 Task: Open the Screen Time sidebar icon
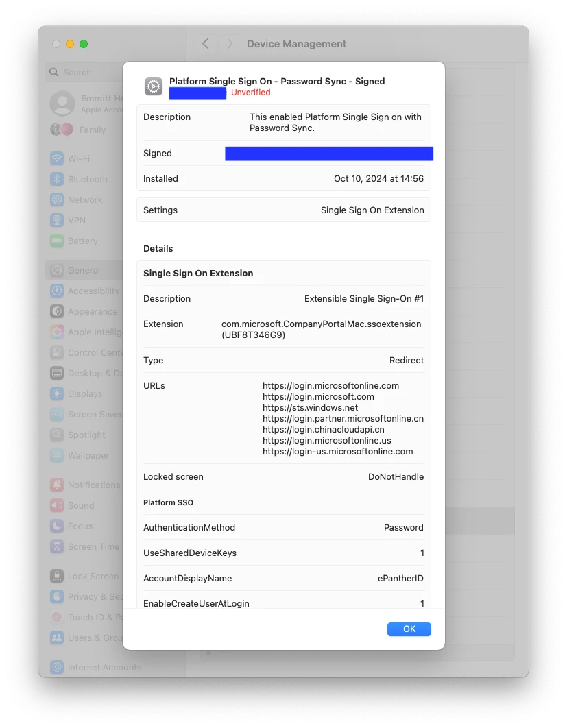pos(57,546)
